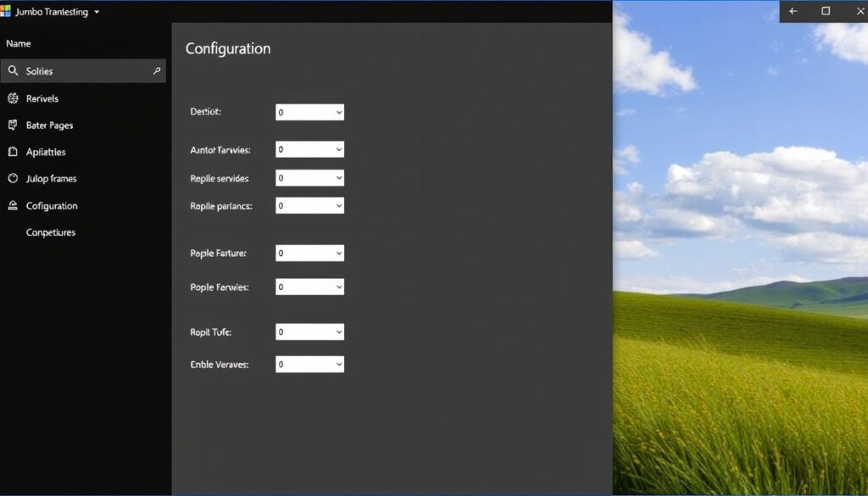The width and height of the screenshot is (868, 496).
Task: Select the Bater Pages label in sidebar
Action: (x=49, y=125)
